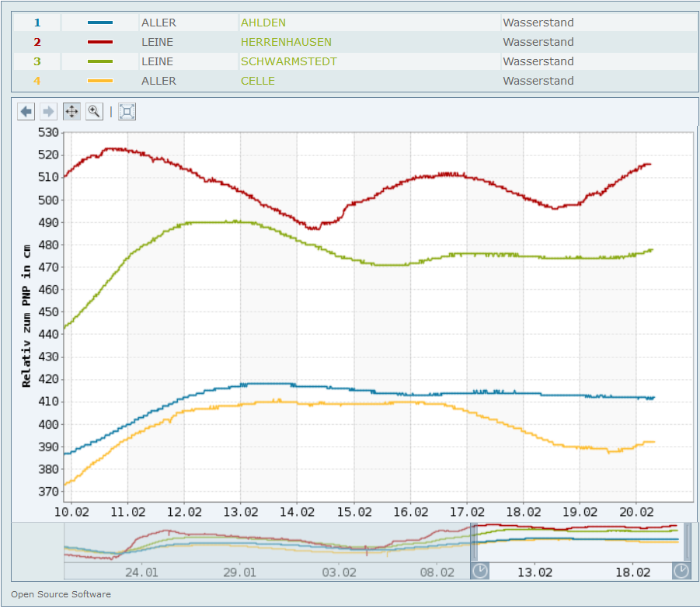
Task: Click the forward arrow navigation icon
Action: [48, 112]
